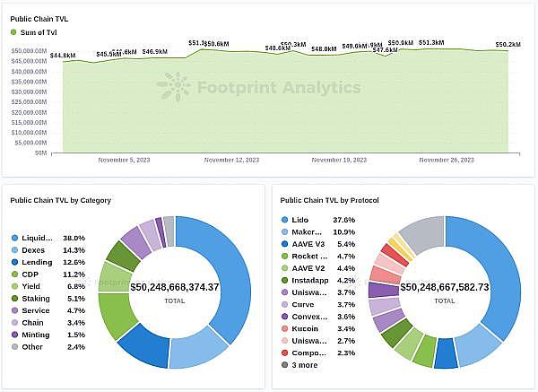This screenshot has width=538, height=392.
Task: Click the November 12, 2023 axis label
Action: click(231, 160)
